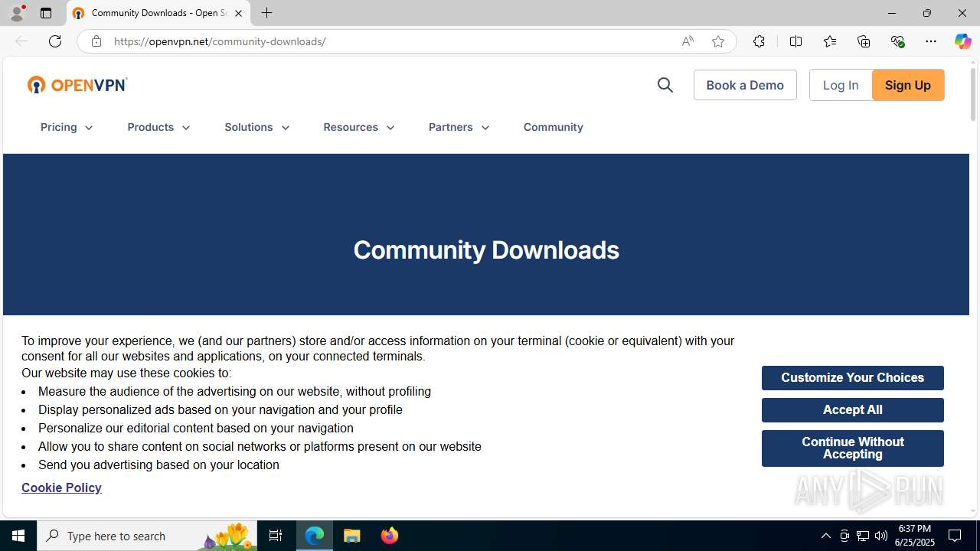The height and width of the screenshot is (551, 980).
Task: Open the Favorites list icon
Action: pos(829,41)
